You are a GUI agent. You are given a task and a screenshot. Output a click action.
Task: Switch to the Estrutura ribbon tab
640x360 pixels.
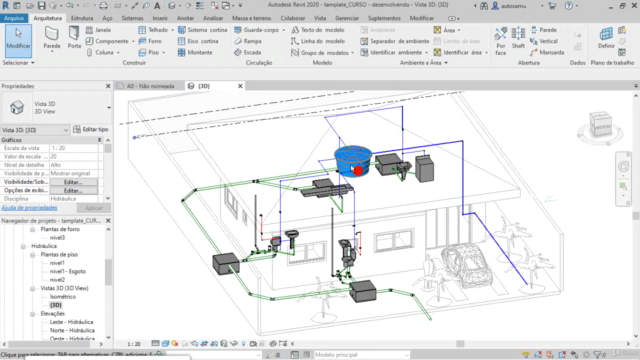82,18
